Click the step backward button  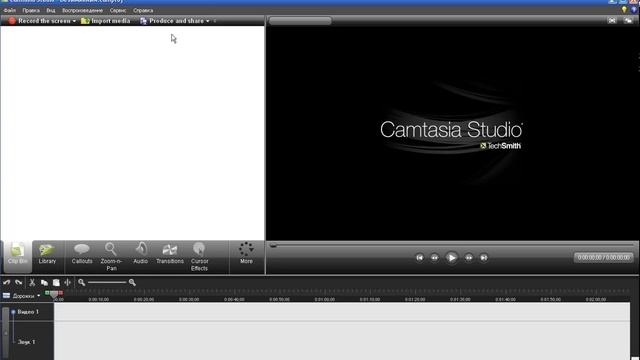434,258
